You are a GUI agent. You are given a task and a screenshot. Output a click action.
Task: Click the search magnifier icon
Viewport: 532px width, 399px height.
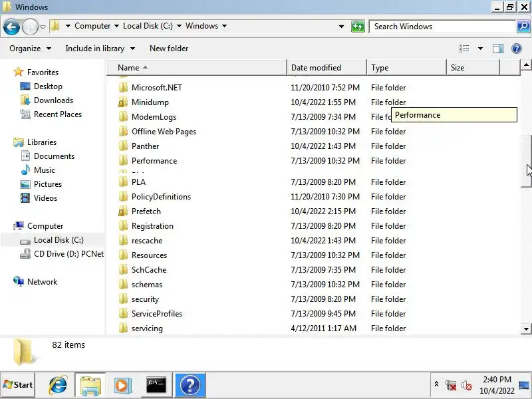point(523,27)
